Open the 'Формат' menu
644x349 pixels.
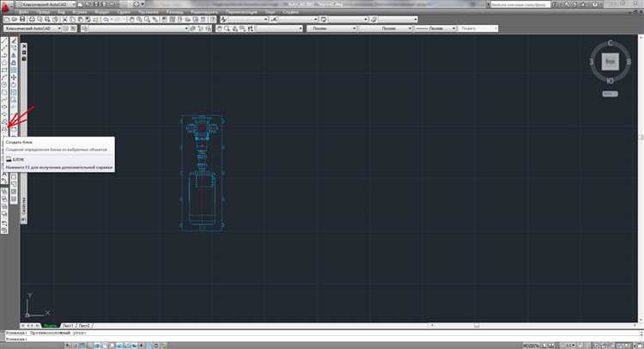(x=102, y=11)
